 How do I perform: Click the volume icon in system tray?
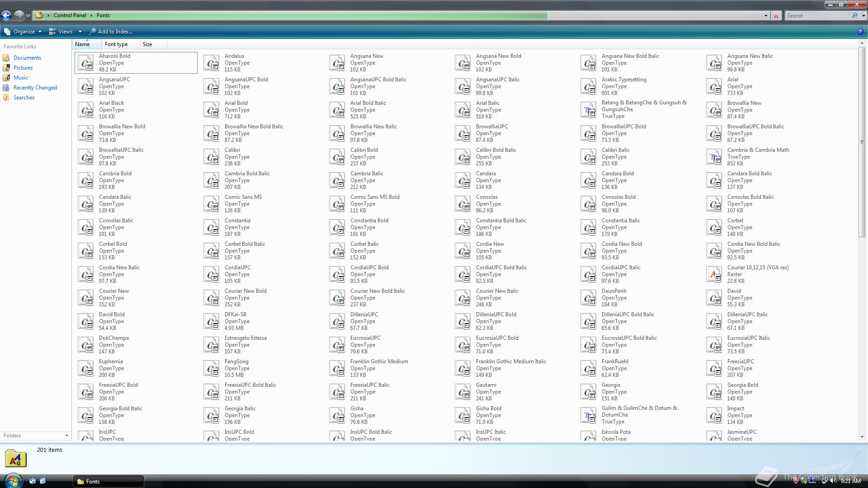833,481
